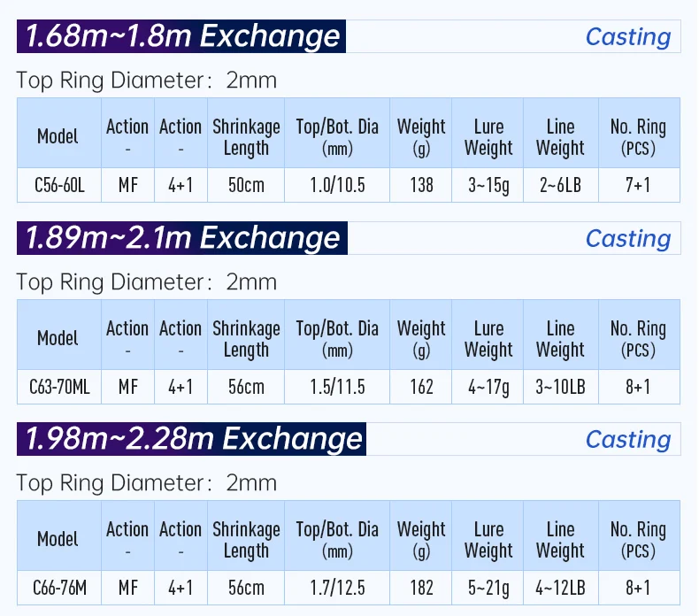The image size is (699, 616).
Task: Click the 3~10LB line weight cell
Action: pos(560,387)
